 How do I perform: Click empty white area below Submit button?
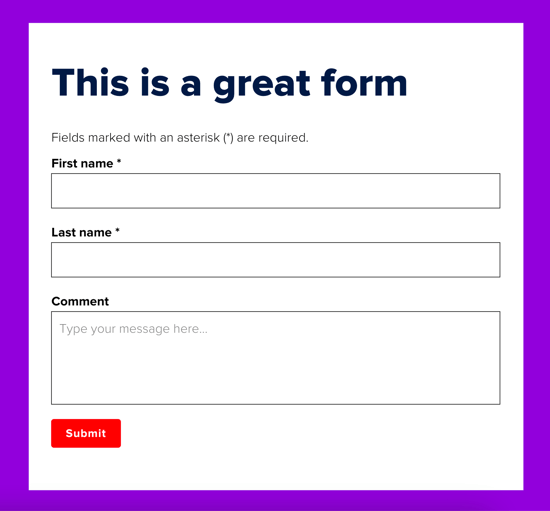276,470
